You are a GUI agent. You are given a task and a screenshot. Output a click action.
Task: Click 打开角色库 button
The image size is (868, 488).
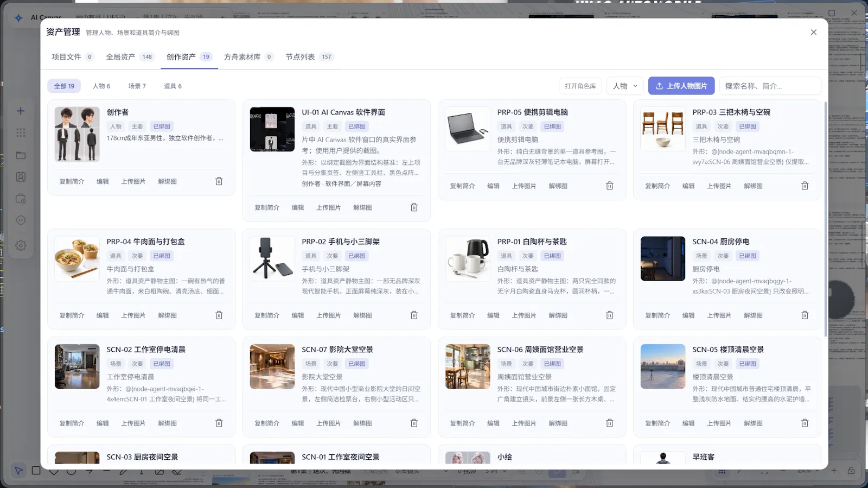(580, 86)
